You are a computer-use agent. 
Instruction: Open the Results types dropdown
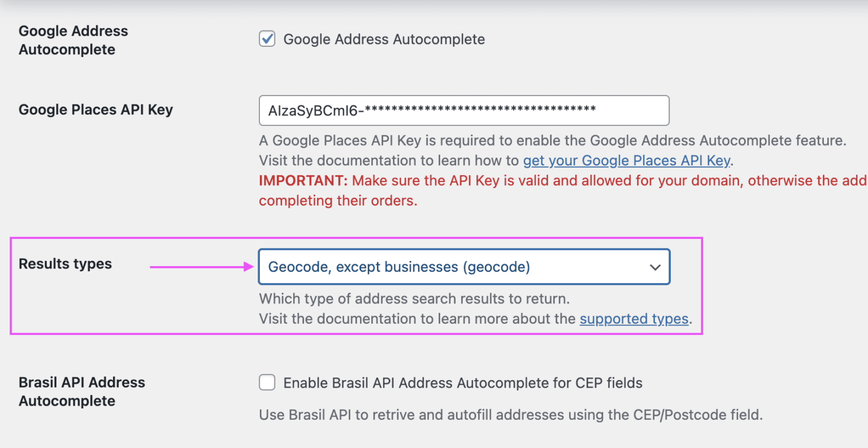(x=463, y=266)
